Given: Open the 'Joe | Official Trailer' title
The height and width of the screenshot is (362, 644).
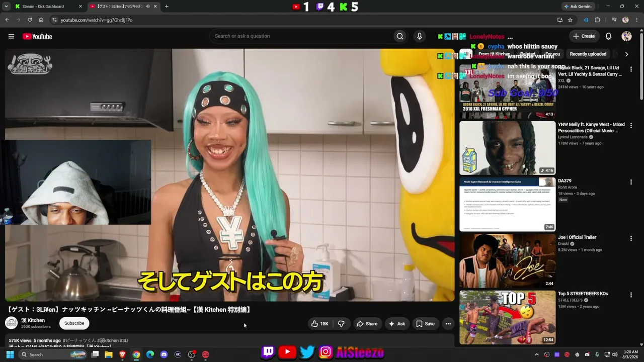Looking at the screenshot, I should coord(577,237).
